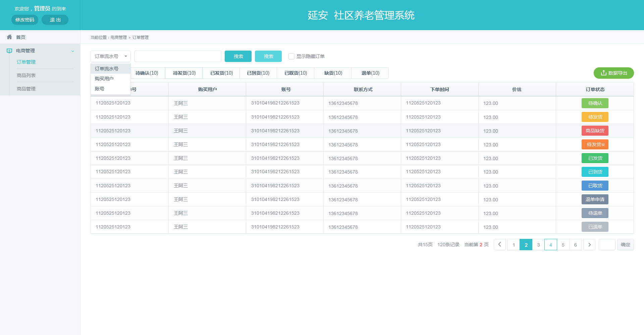Choose 订单流水号 option in dropdown list

coord(111,69)
